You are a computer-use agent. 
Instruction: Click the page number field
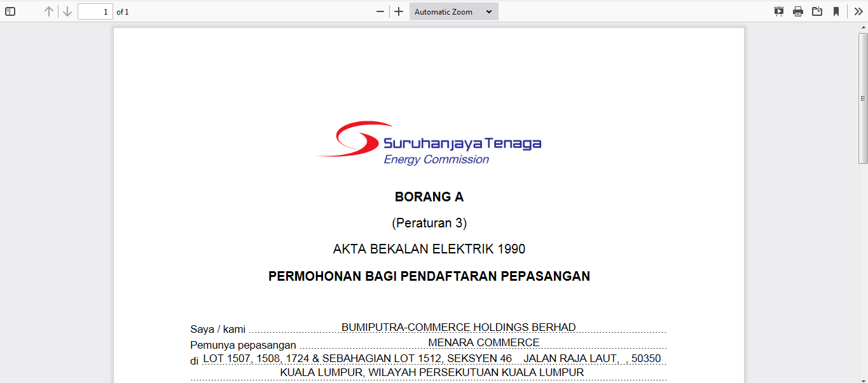point(95,11)
